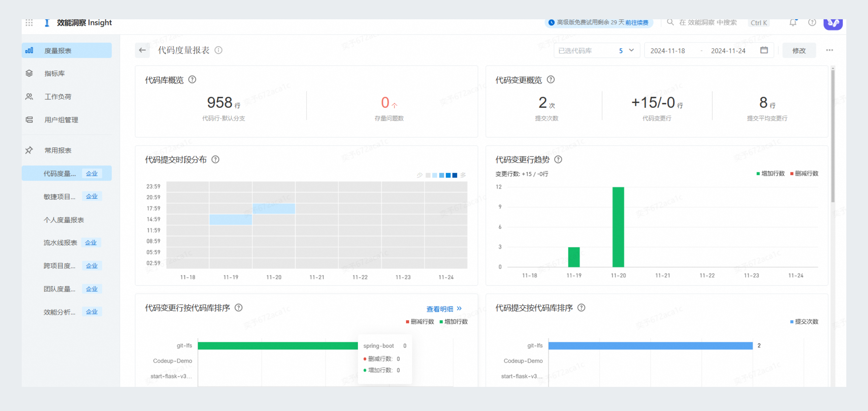868x411 pixels.
Task: Open the 用户组管理 menu item
Action: [67, 120]
